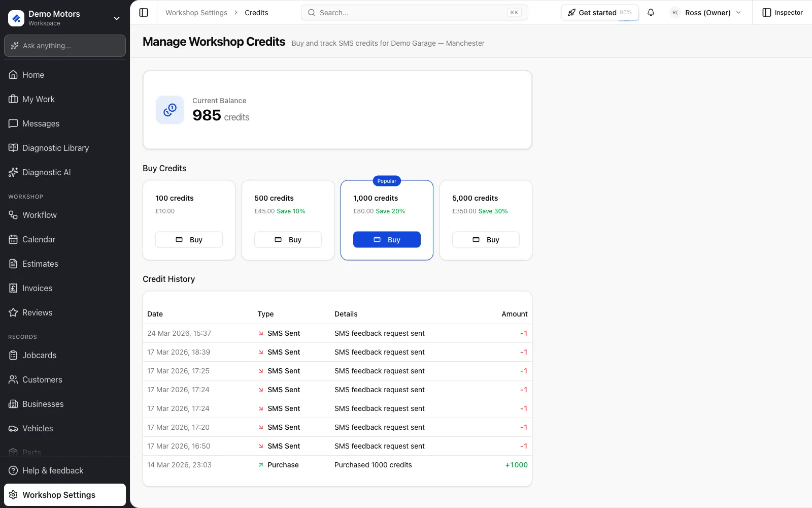
Task: Click the Credits breadcrumb
Action: 256,13
